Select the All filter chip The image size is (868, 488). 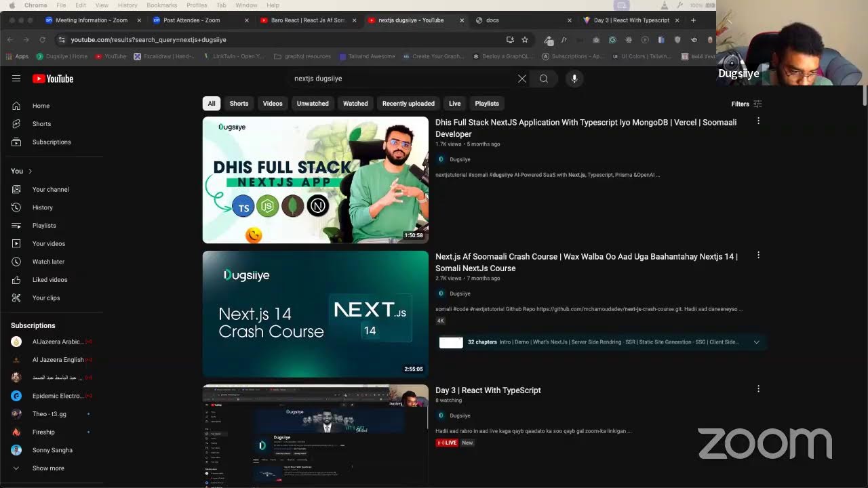212,104
